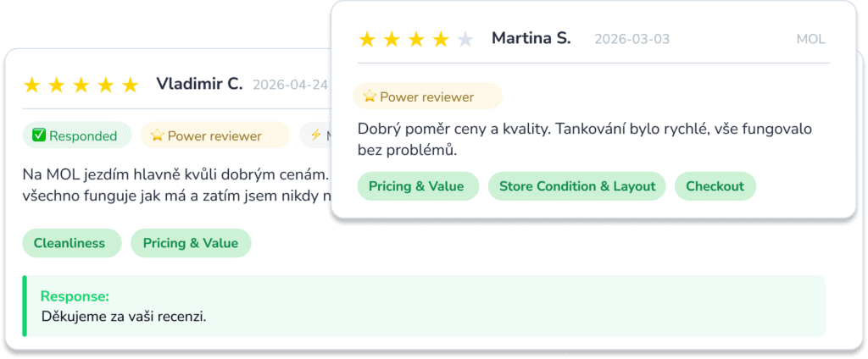The image size is (868, 359).
Task: Click the fifth star in Vladimir's rating
Action: (130, 85)
